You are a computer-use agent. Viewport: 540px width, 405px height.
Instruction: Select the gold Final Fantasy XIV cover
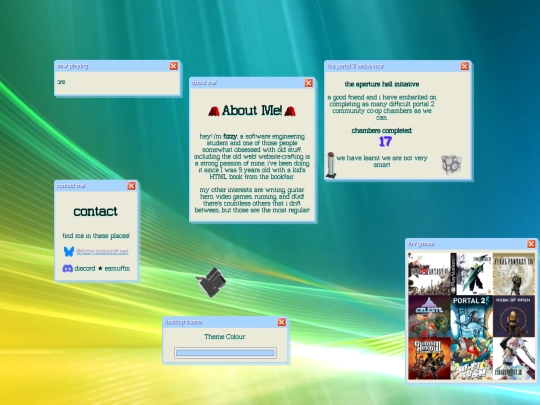click(514, 274)
